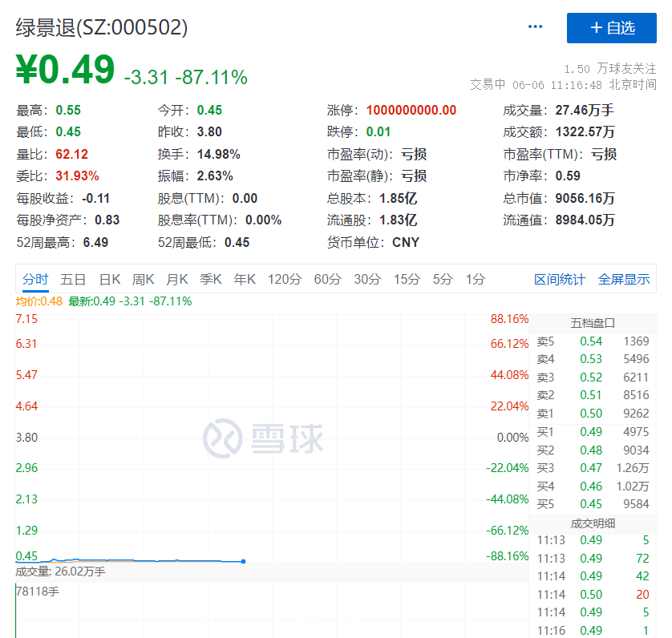This screenshot has height=638, width=672.
Task: Click the 1.50 万球友关注 followers text
Action: 610,69
